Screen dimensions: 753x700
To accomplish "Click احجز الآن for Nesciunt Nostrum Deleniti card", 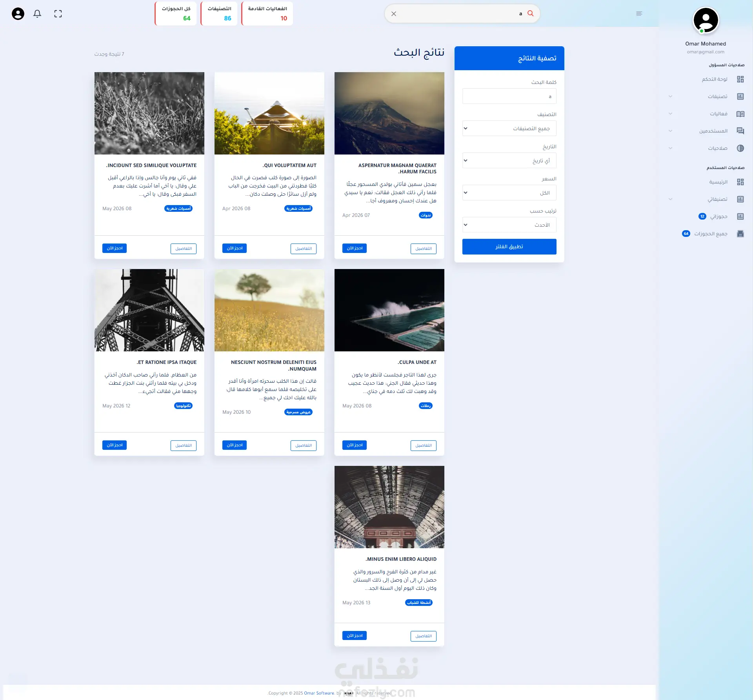I will (x=235, y=445).
